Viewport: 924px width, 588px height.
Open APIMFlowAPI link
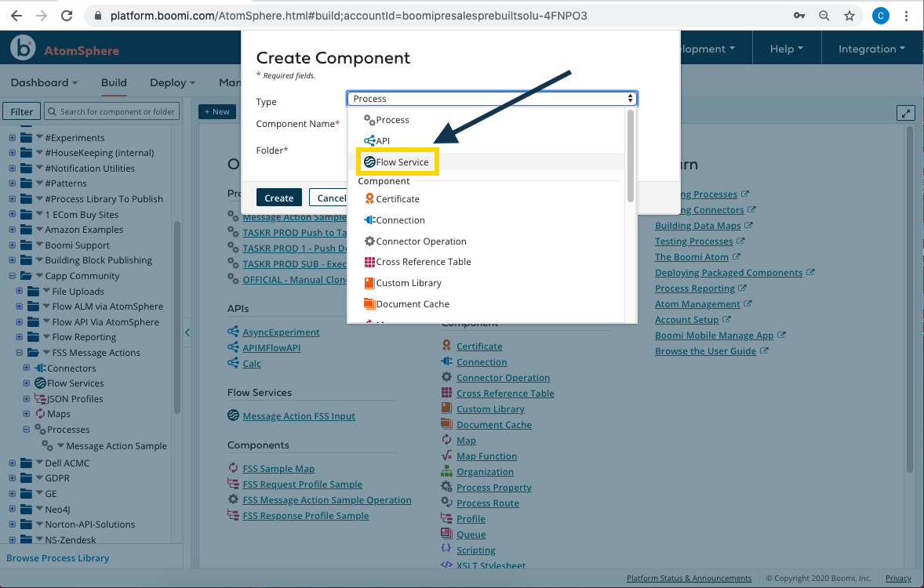[x=271, y=347]
